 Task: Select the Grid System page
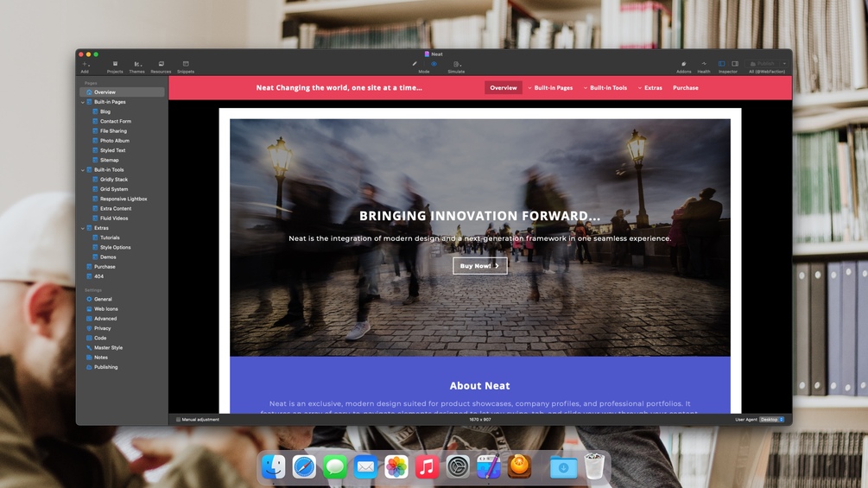pos(113,189)
